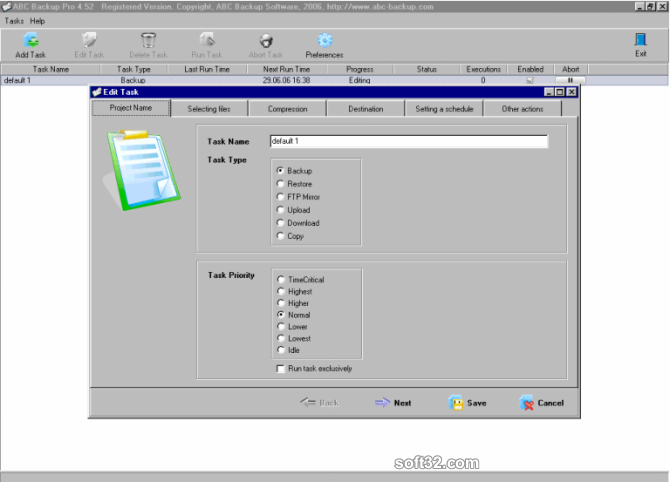
Task: Open the Other actions tab
Action: tap(523, 109)
